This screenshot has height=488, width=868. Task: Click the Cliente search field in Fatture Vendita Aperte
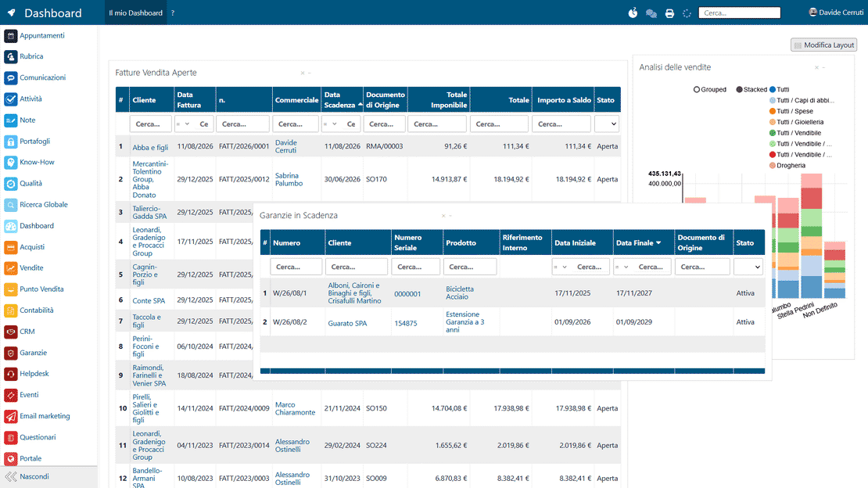151,124
